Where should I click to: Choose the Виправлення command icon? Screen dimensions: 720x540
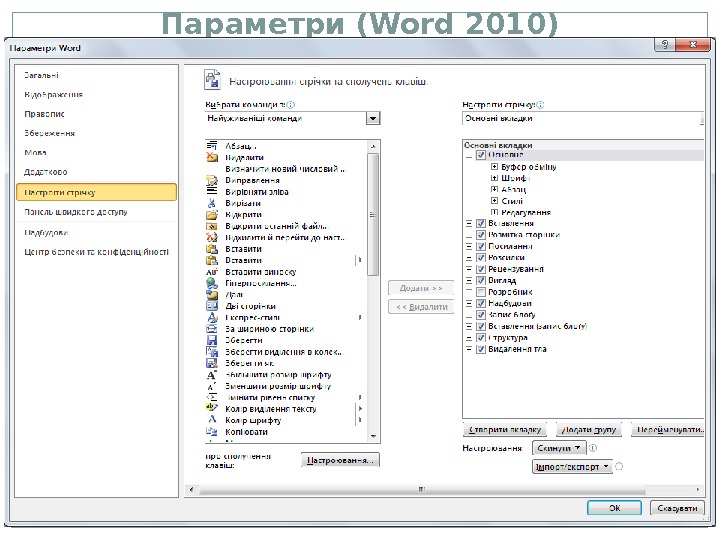pyautogui.click(x=212, y=180)
